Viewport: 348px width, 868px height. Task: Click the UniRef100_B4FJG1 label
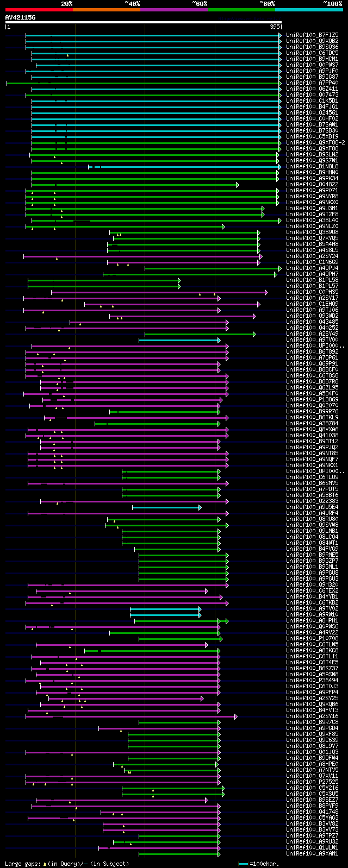point(312,106)
